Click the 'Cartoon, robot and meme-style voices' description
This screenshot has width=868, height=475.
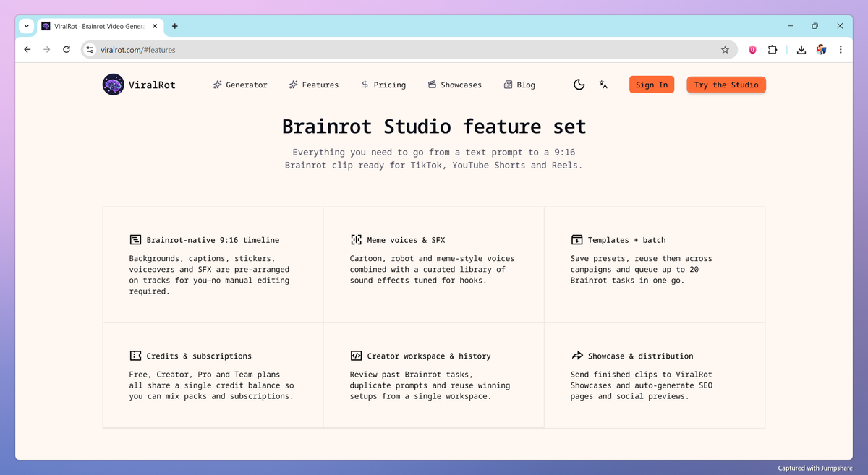[433, 269]
